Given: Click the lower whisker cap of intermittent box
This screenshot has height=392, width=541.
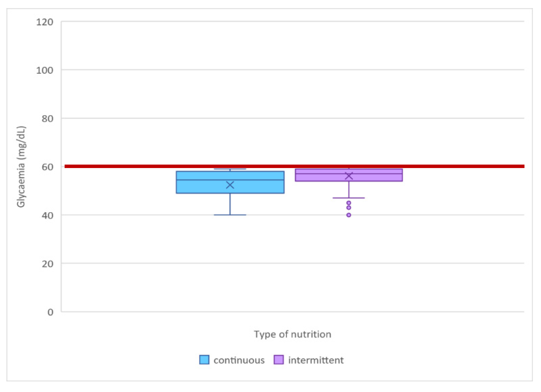Looking at the screenshot, I should click(349, 198).
